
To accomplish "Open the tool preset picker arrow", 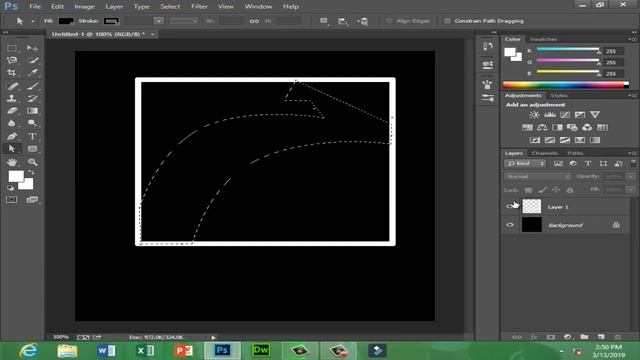I will tap(33, 21).
